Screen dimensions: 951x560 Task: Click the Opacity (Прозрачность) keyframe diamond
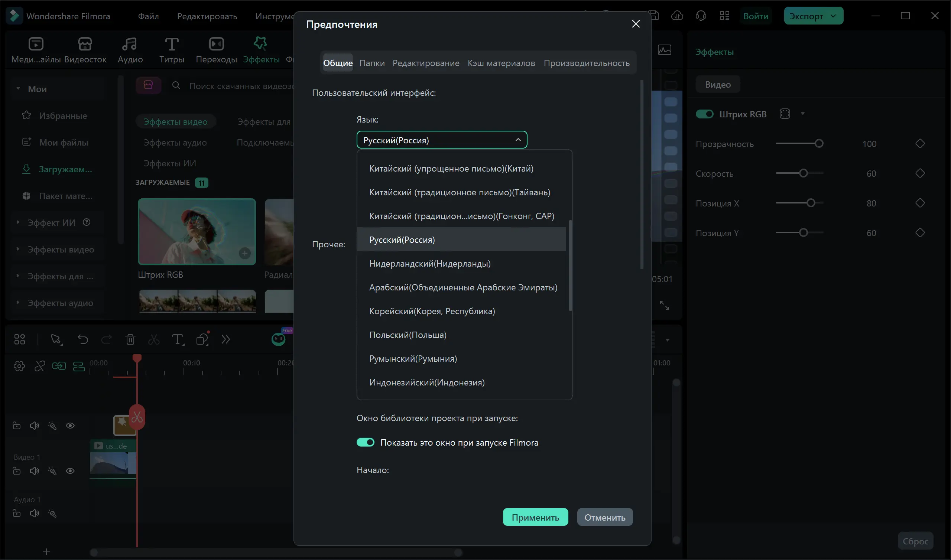920,144
